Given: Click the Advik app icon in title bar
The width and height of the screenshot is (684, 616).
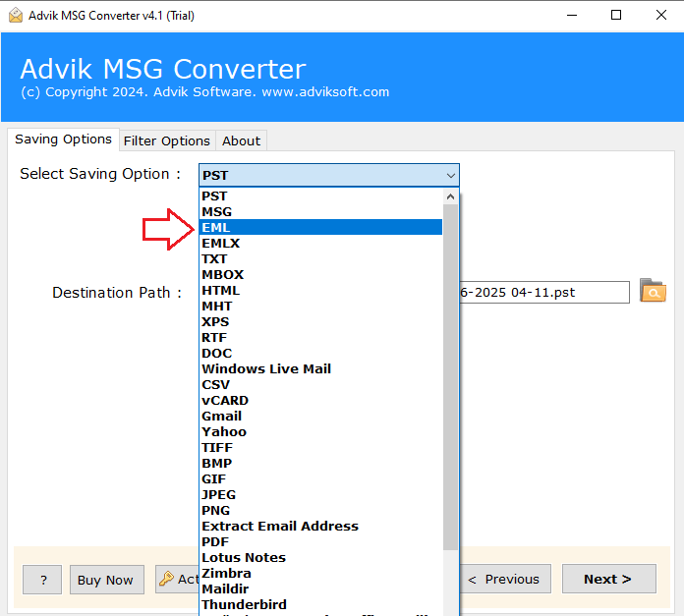Looking at the screenshot, I should [x=16, y=16].
